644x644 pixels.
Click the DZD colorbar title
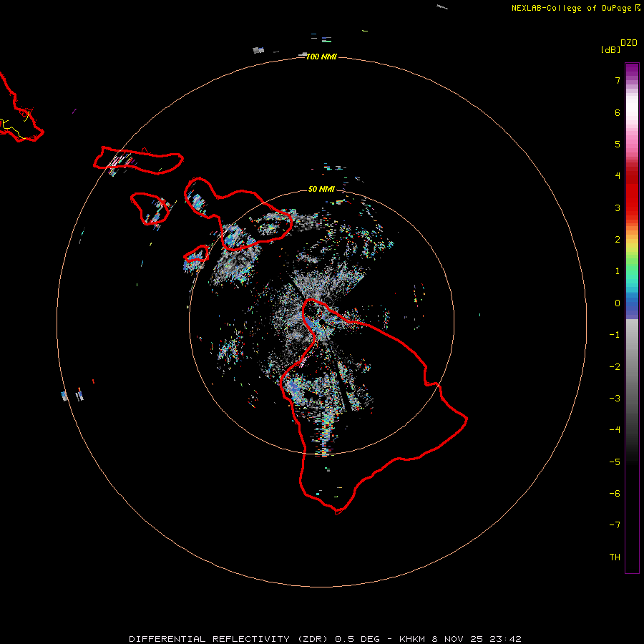coord(629,43)
